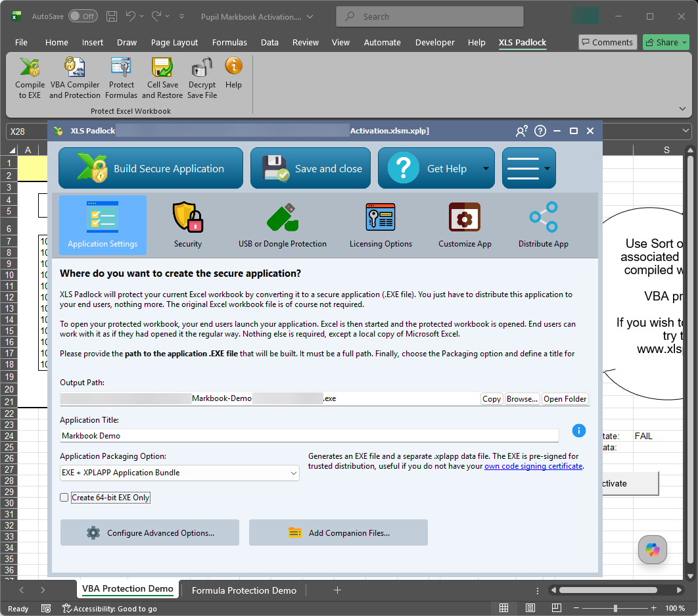
Task: Zoom out with the minus button
Action: click(x=576, y=608)
